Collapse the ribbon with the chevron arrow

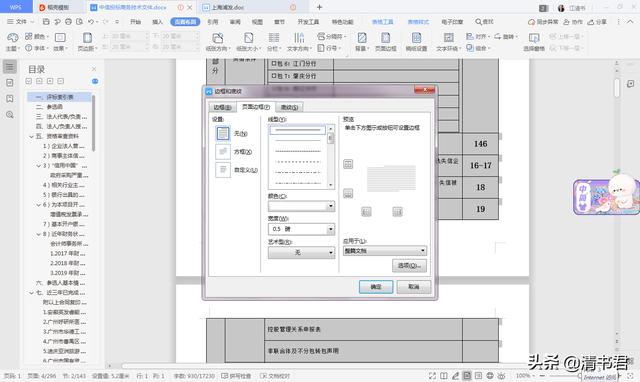tap(630, 22)
